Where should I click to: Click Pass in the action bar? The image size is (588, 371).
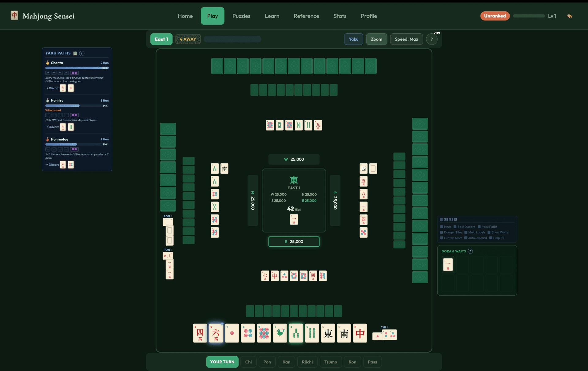372,362
